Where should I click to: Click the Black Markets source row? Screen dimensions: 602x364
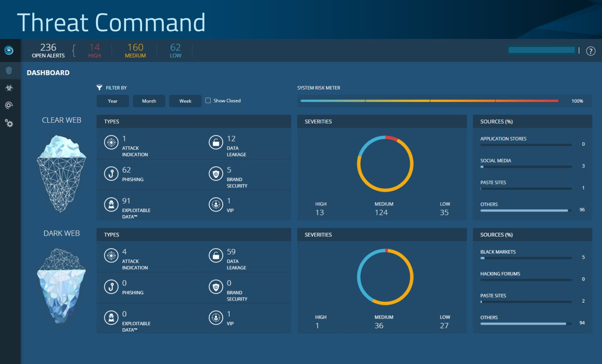(x=533, y=254)
